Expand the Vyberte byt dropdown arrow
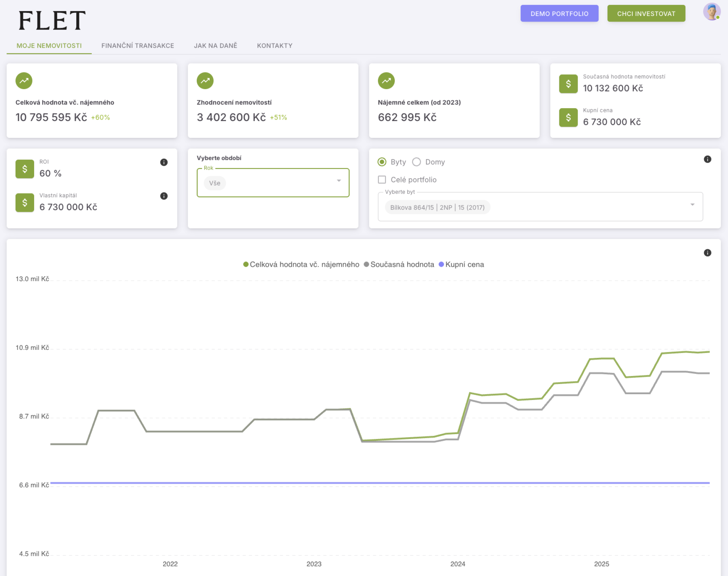Viewport: 728px width, 576px height. 692,205
